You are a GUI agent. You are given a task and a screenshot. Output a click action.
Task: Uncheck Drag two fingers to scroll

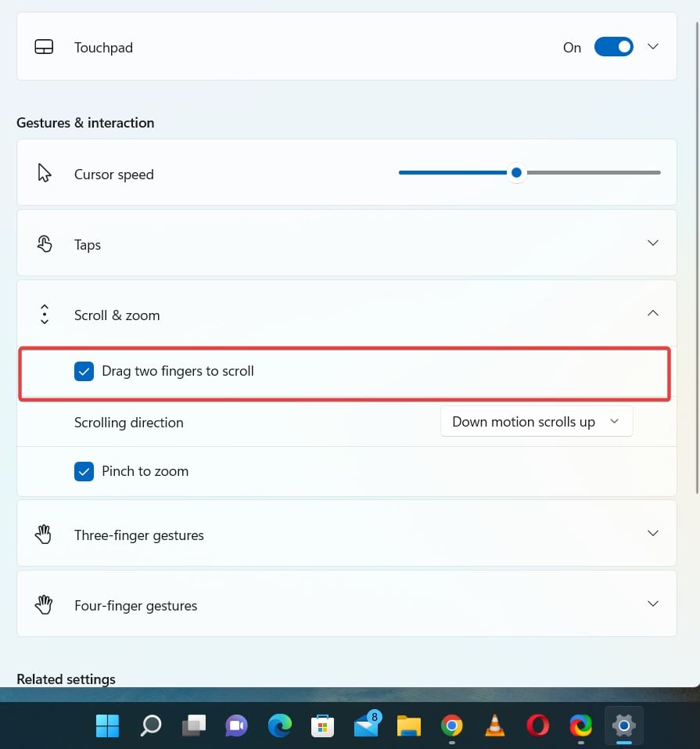[x=84, y=371]
